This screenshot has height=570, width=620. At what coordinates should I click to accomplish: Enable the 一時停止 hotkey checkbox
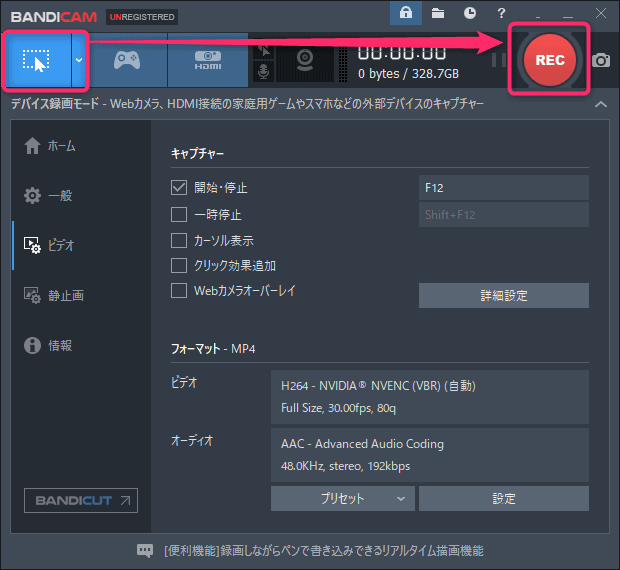[179, 214]
